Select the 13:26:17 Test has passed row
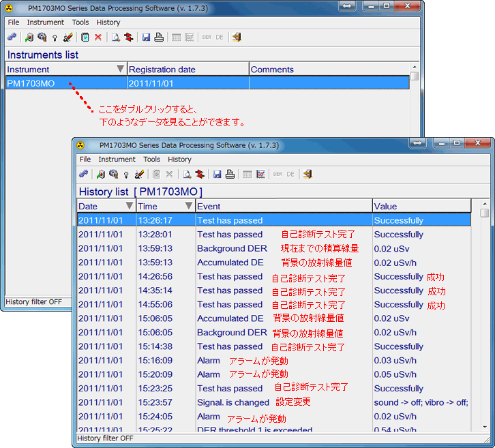The height and width of the screenshot is (448, 495). click(x=273, y=220)
